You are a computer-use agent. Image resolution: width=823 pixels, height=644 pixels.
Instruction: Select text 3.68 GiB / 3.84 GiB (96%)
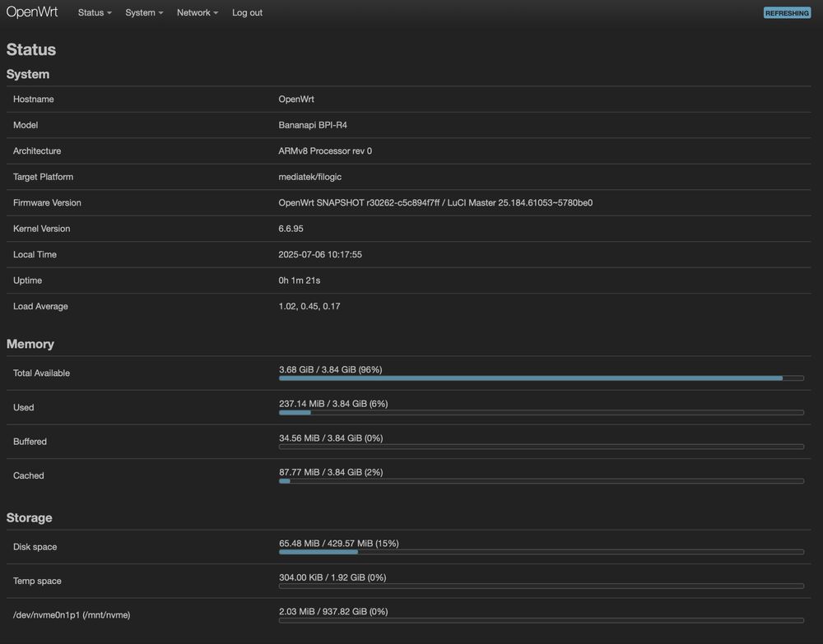tap(331, 370)
